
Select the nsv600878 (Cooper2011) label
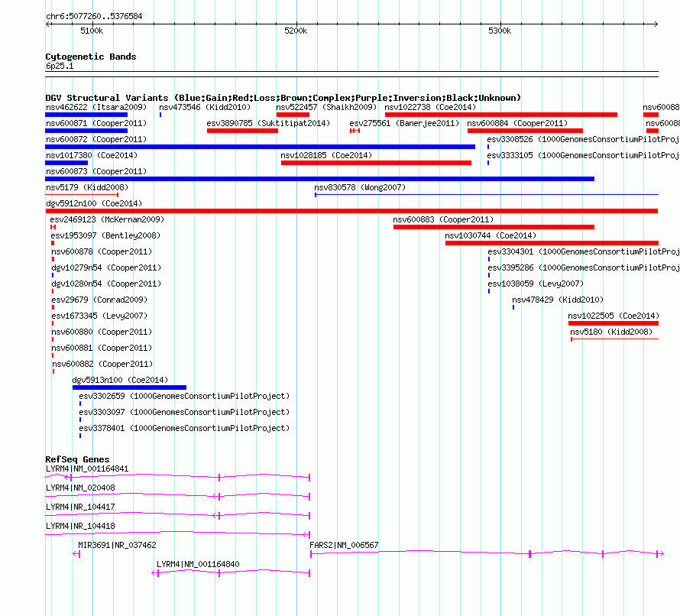pyautogui.click(x=102, y=251)
